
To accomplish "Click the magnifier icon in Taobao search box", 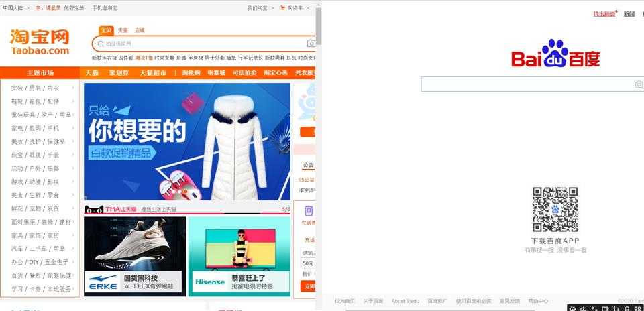I will coord(101,44).
